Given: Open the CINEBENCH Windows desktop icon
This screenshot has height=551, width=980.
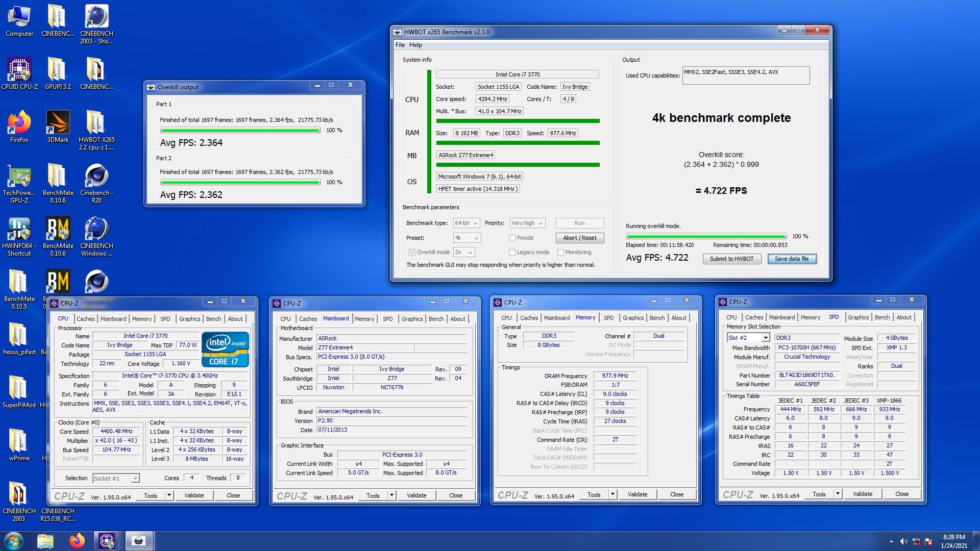Looking at the screenshot, I should (96, 236).
